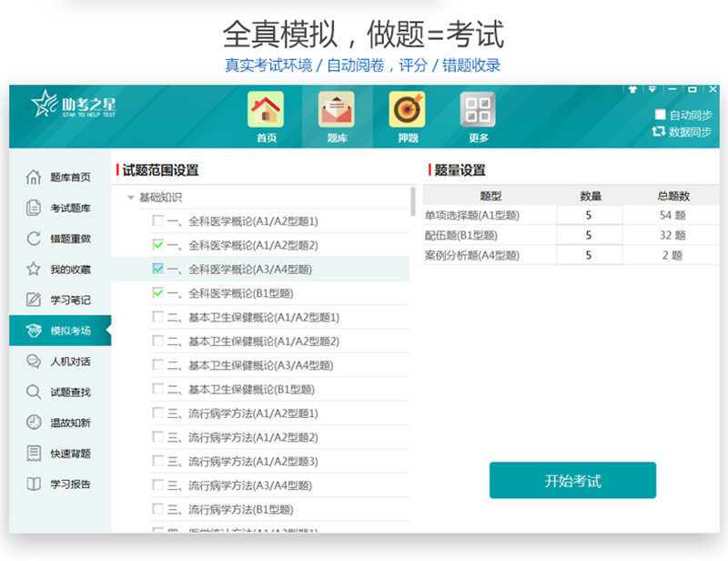Click the skin shirt icon in title bar
728x561 pixels.
coord(632,88)
